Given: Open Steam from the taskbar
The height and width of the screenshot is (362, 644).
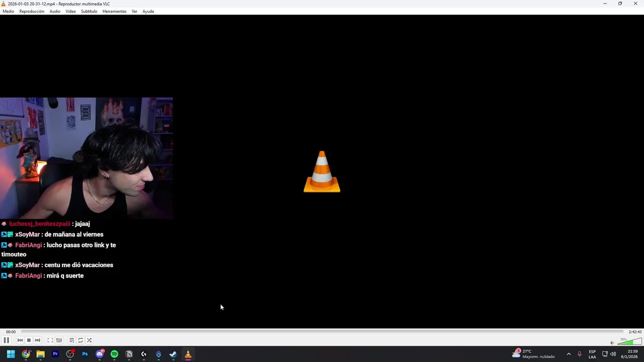Looking at the screenshot, I should click(173, 354).
